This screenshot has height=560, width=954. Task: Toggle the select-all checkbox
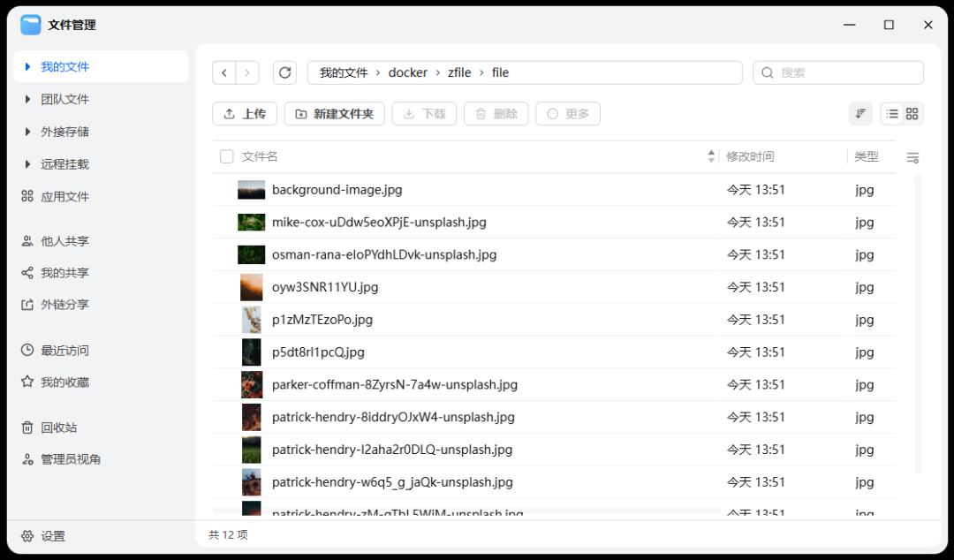click(x=226, y=156)
